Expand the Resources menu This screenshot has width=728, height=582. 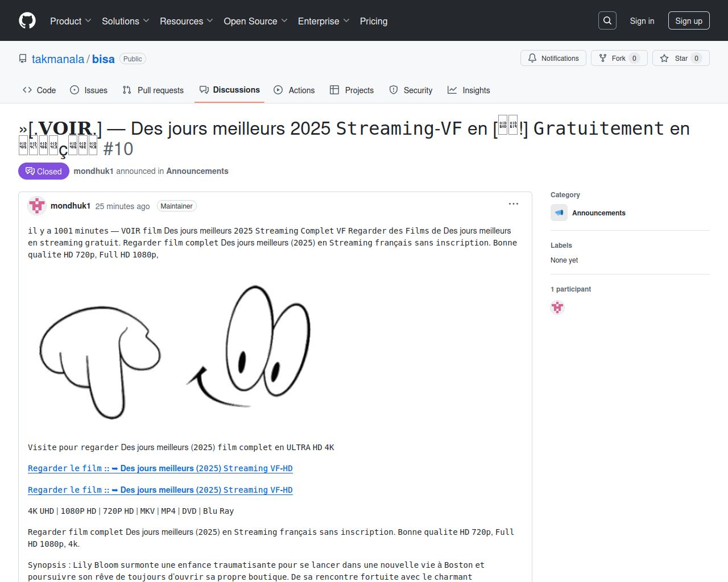click(187, 21)
